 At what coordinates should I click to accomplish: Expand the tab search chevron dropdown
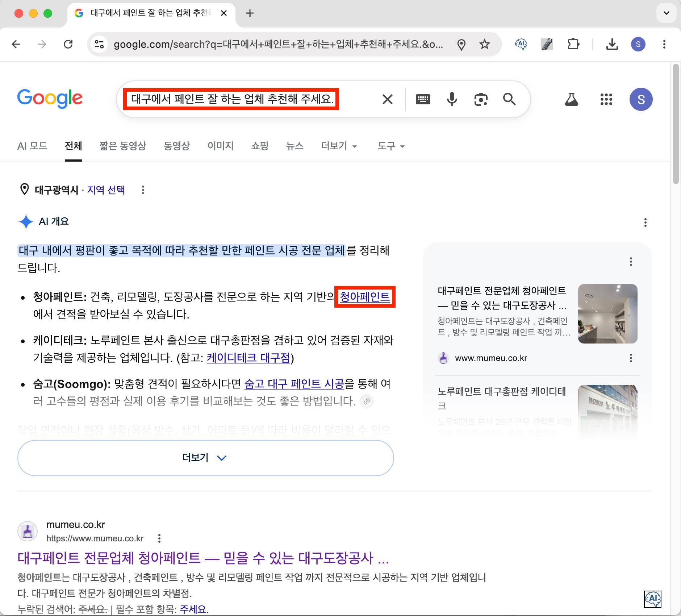tap(666, 13)
